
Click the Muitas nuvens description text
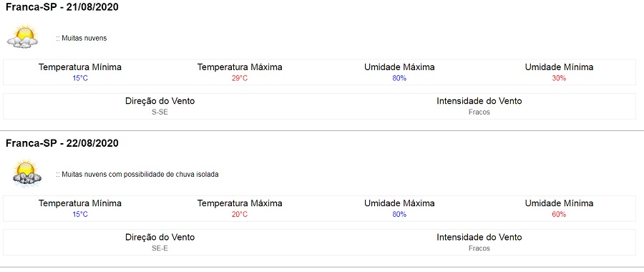pos(82,38)
